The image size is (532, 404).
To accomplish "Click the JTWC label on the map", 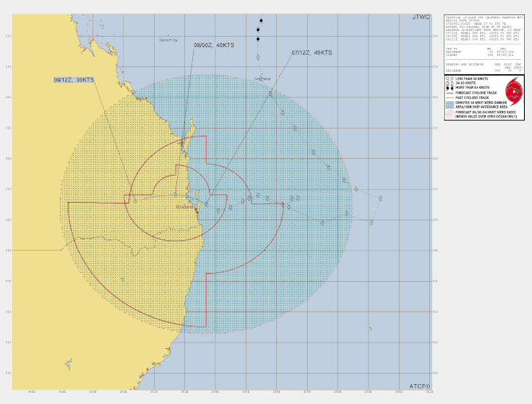I will (x=420, y=17).
